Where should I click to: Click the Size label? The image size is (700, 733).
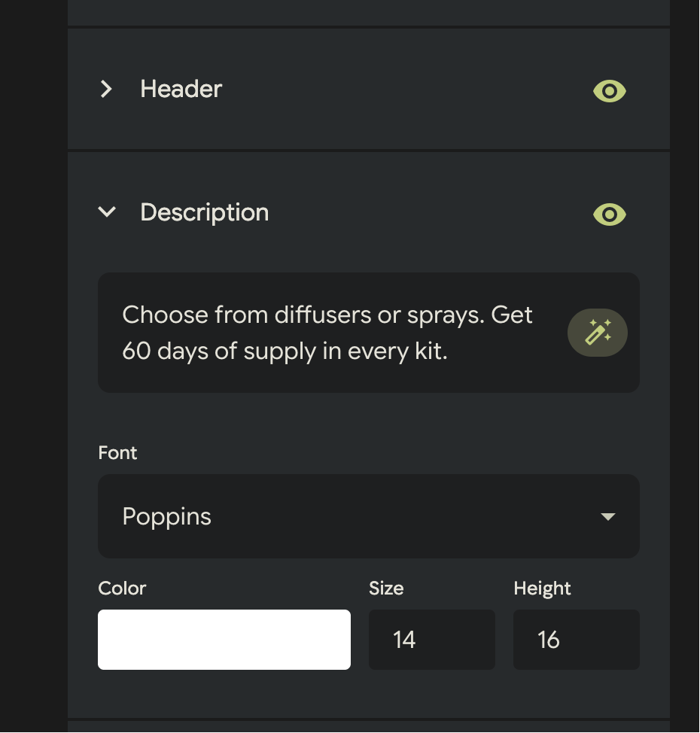(x=386, y=589)
